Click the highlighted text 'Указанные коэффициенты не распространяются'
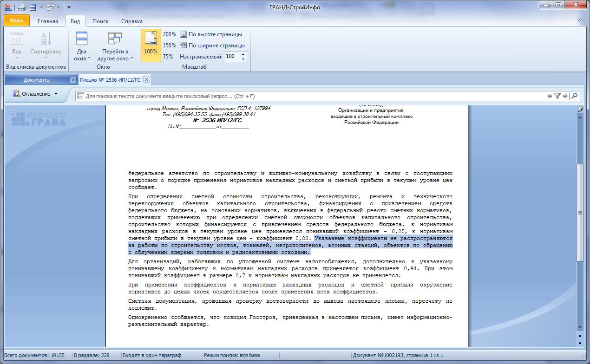The image size is (590, 364). click(x=383, y=238)
